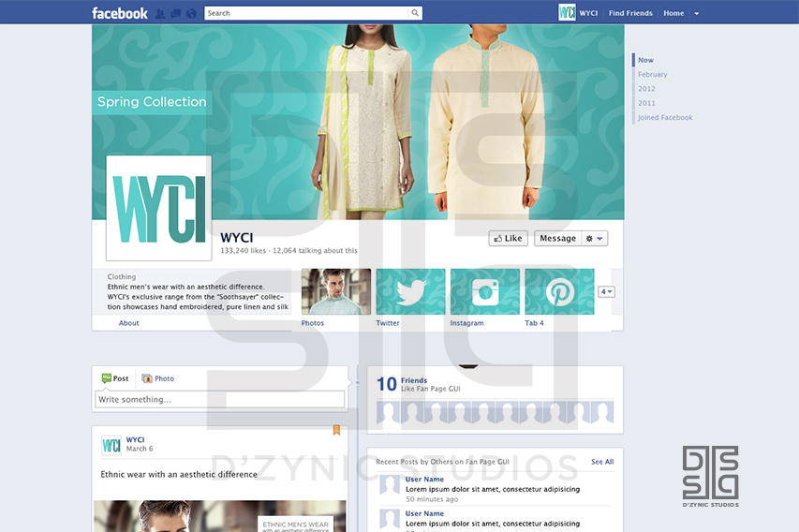Screen dimensions: 799x532
Task: Select the Post composer tab
Action: [x=115, y=378]
